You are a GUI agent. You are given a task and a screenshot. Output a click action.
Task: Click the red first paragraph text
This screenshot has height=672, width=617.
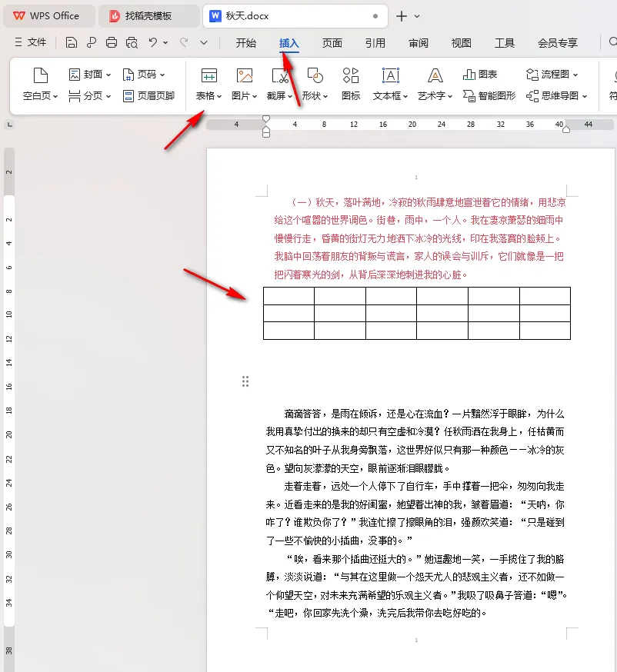420,238
